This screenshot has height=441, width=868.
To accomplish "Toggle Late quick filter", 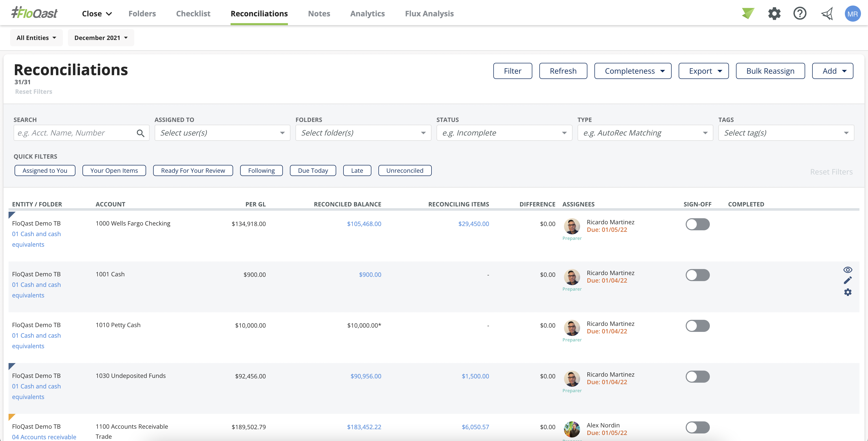I will tap(357, 170).
